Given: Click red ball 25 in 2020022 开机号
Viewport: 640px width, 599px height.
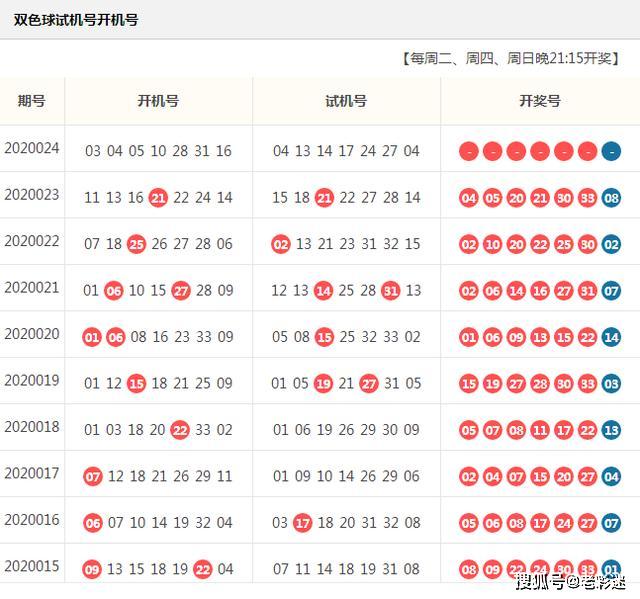Looking at the screenshot, I should click(136, 244).
